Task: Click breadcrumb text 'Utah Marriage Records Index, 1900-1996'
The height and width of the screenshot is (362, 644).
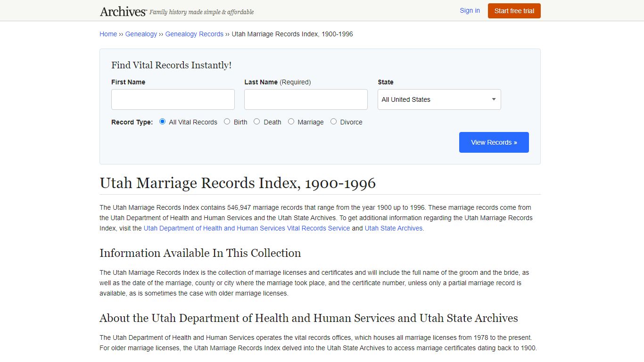Action: click(292, 34)
